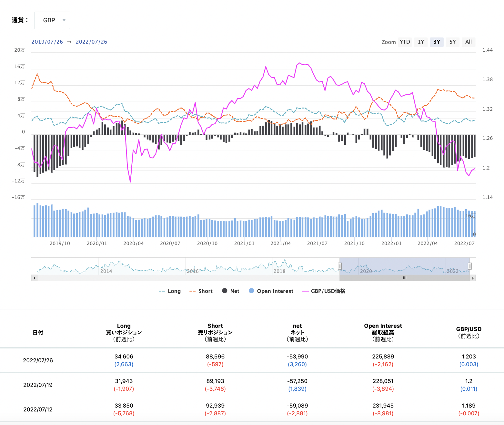Click the GBP/USD column header
504x425 pixels.
(x=469, y=332)
